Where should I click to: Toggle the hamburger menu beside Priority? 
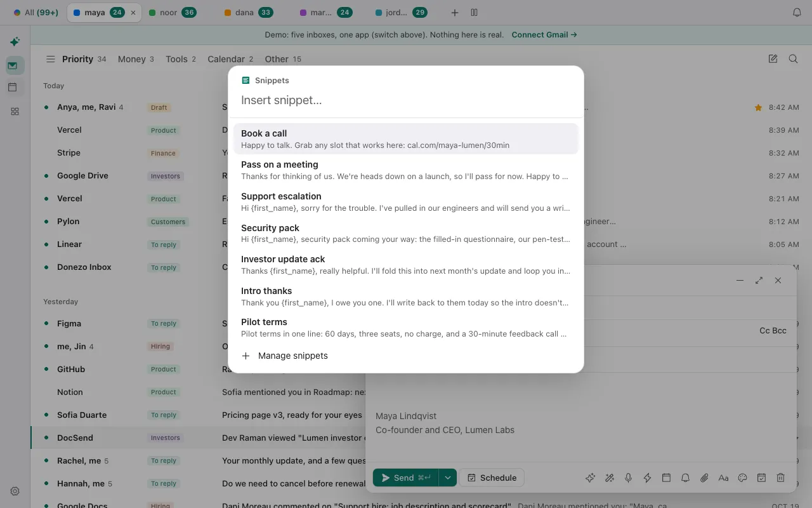pyautogui.click(x=51, y=59)
